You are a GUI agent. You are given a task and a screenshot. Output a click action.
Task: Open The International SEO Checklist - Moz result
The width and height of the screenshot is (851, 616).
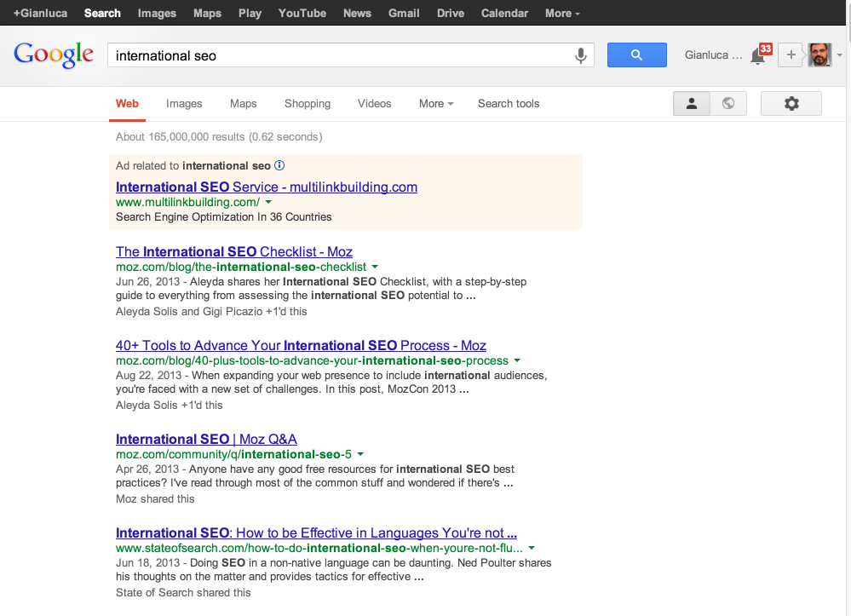(x=233, y=252)
